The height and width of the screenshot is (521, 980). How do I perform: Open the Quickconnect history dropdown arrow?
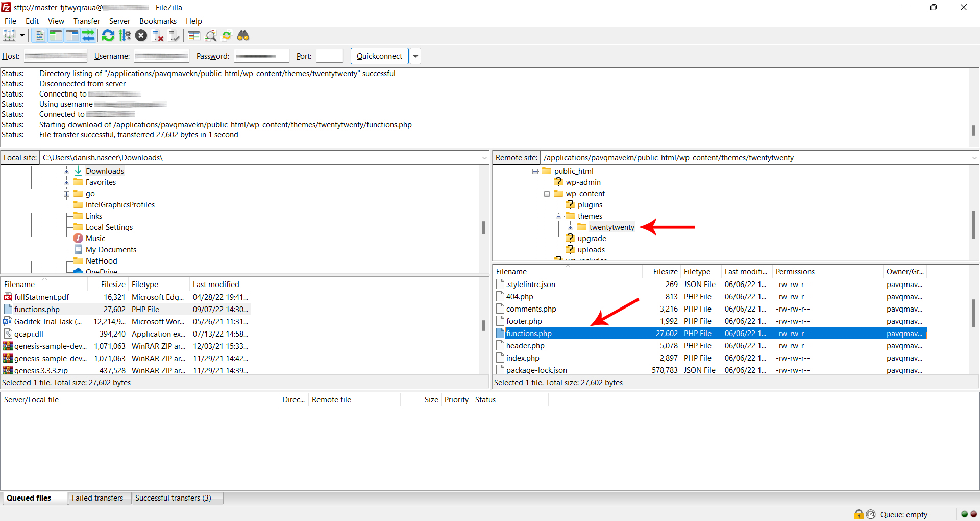tap(415, 56)
